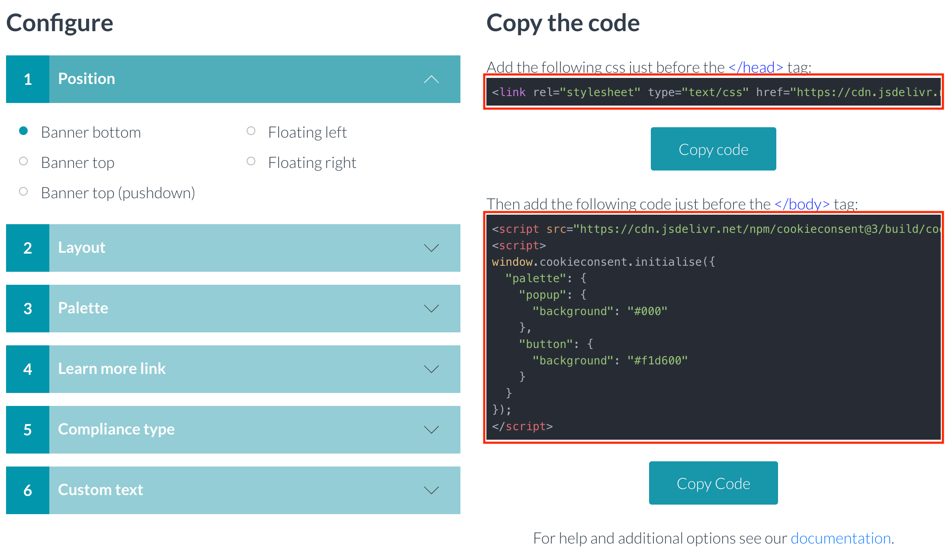Click the step number 4 box
952x560 pixels.
tap(28, 369)
